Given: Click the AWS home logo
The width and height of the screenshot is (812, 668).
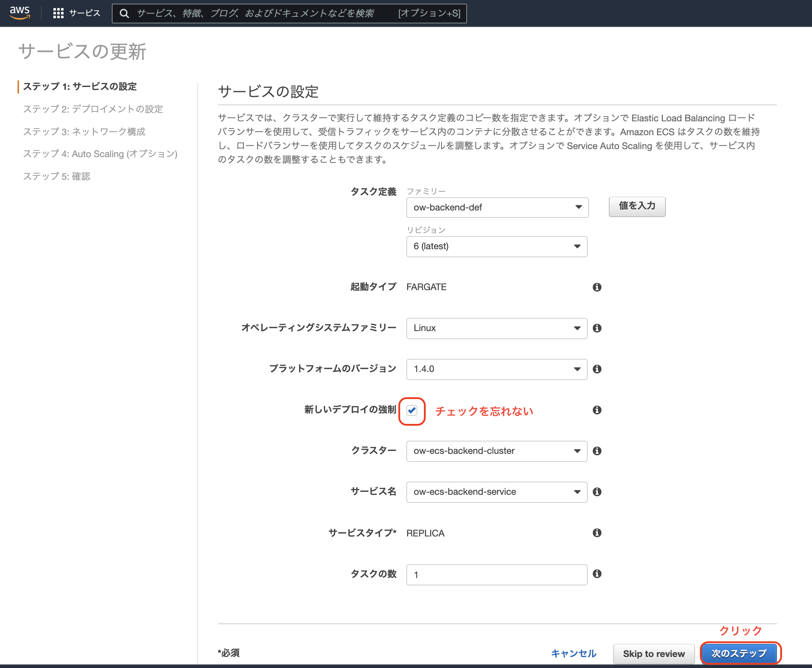Looking at the screenshot, I should tap(20, 13).
